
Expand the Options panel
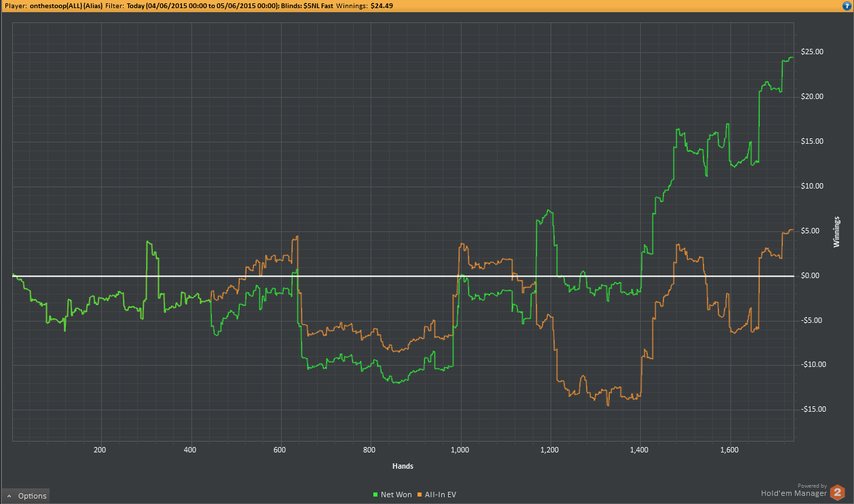[x=26, y=496]
